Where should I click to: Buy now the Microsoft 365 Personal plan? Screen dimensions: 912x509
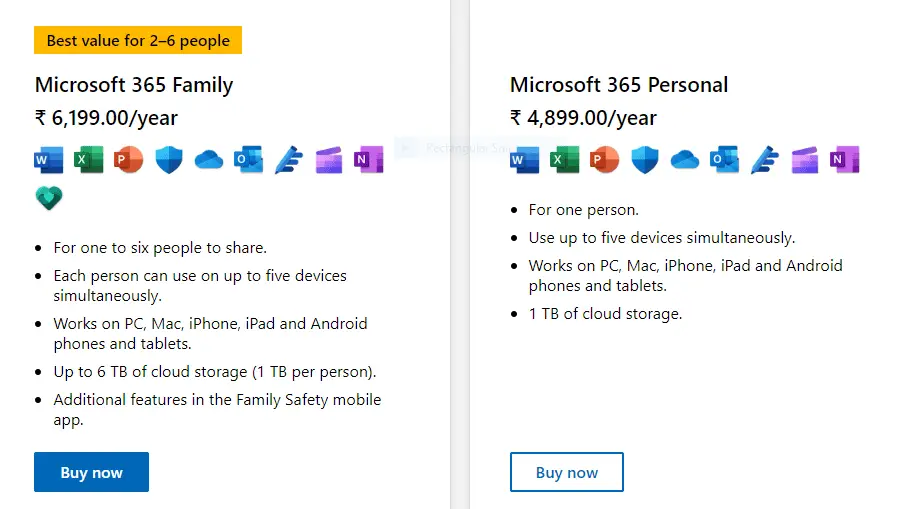(567, 472)
